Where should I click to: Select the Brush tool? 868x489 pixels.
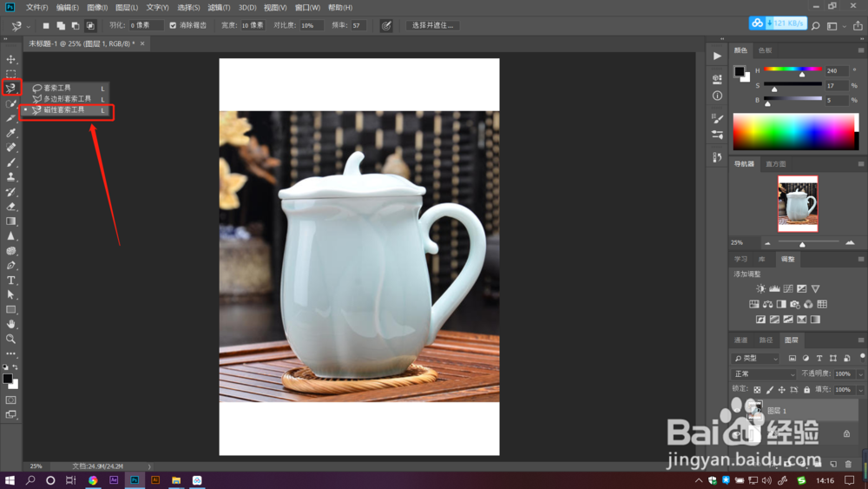[10, 162]
